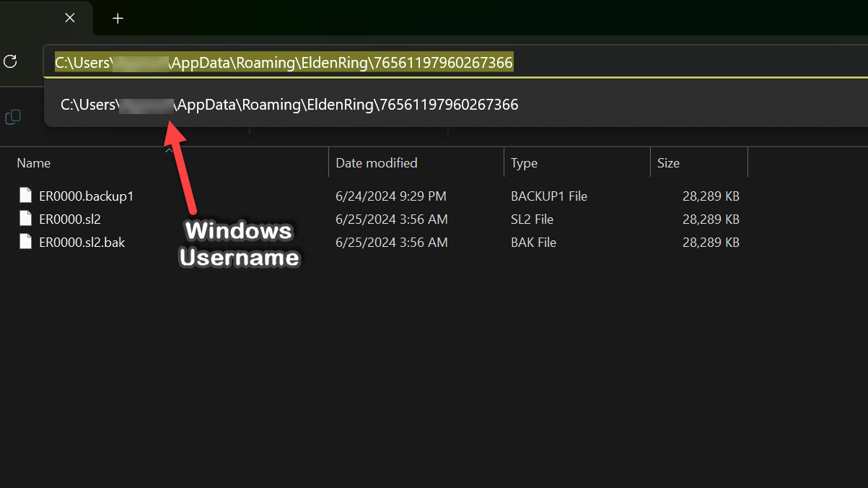The width and height of the screenshot is (868, 488).
Task: Click the file icon of ER0000.sl2
Action: (x=26, y=219)
